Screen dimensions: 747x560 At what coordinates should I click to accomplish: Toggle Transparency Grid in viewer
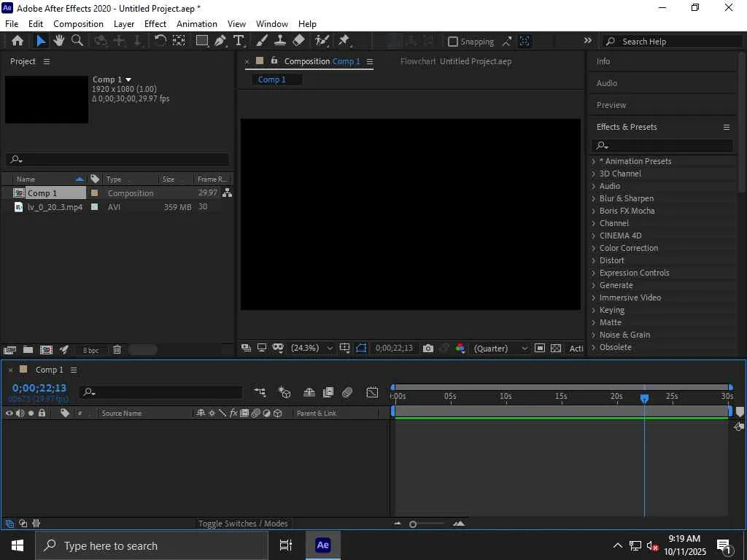click(x=556, y=348)
